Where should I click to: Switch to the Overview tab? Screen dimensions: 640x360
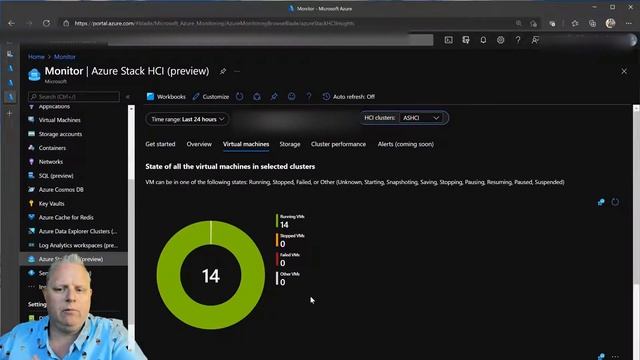point(199,144)
